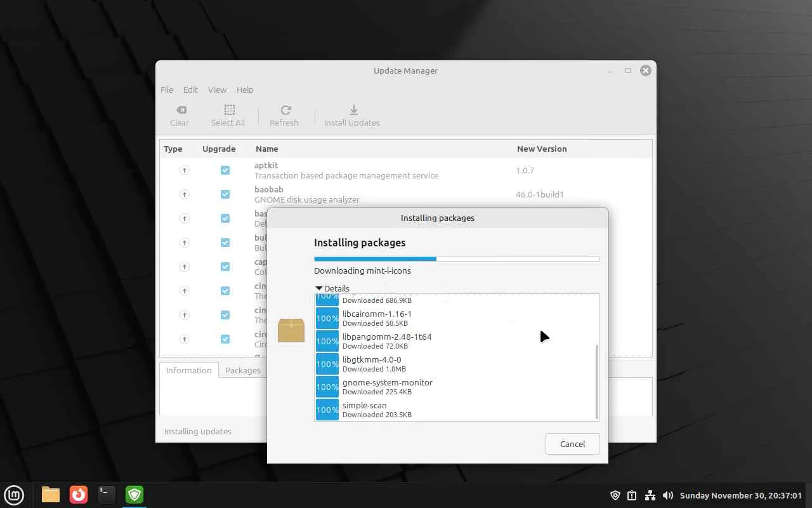The height and width of the screenshot is (508, 812).
Task: Toggle the checkbox on the 'circ' row
Action: (225, 339)
